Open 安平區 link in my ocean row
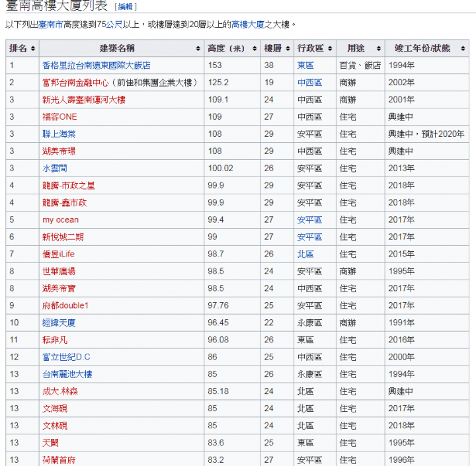This screenshot has width=476, height=466. coord(309,220)
